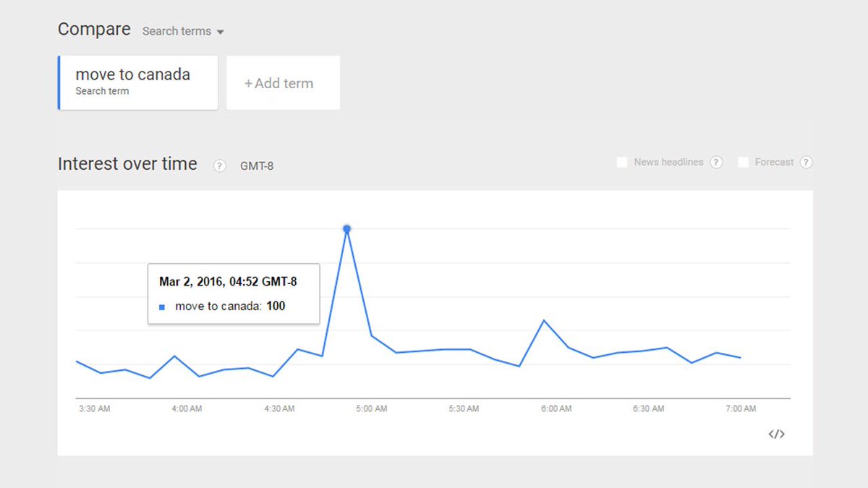Click the 'Search term' subtitle under move to canada
This screenshot has height=488, width=868.
click(102, 91)
